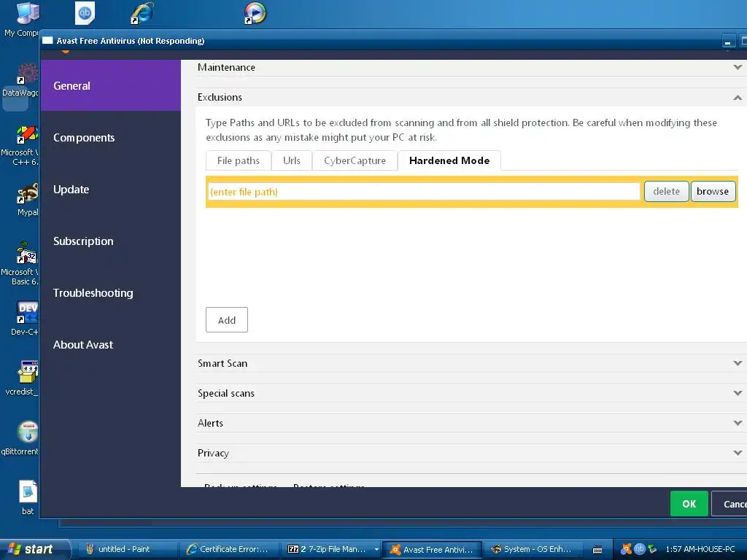This screenshot has width=747, height=560.
Task: Click the qBittorrent tray icon
Action: coord(639,549)
